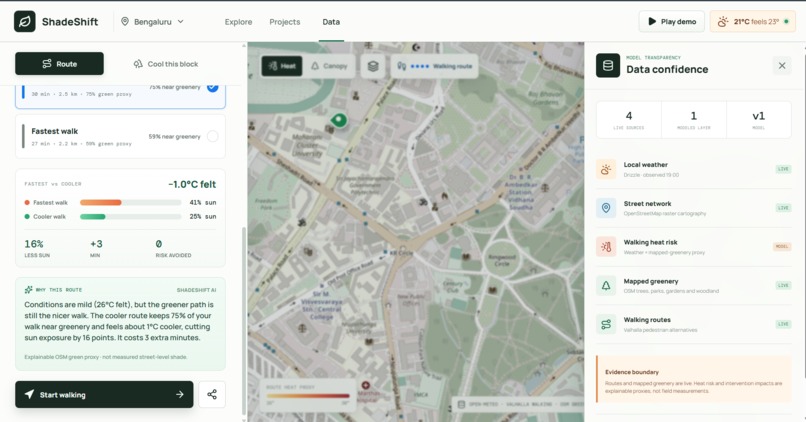The width and height of the screenshot is (806, 422).
Task: Click the Evidence boundary note
Action: (694, 381)
